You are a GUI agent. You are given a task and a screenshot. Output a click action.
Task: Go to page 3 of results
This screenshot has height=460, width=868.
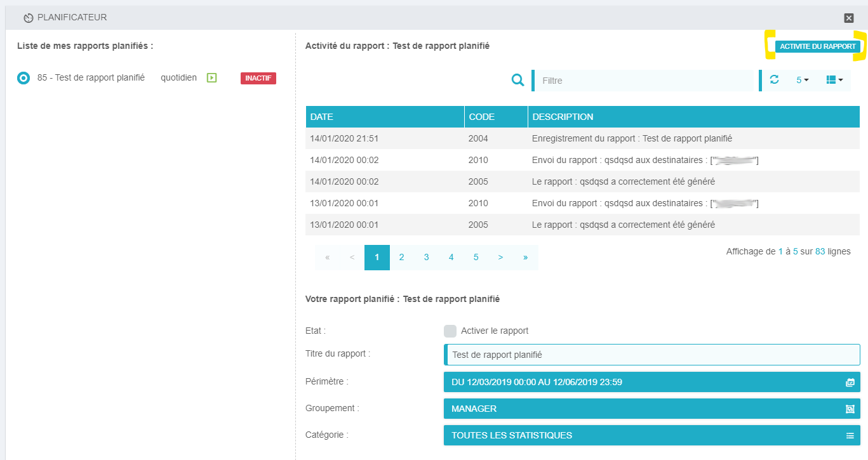click(x=426, y=258)
